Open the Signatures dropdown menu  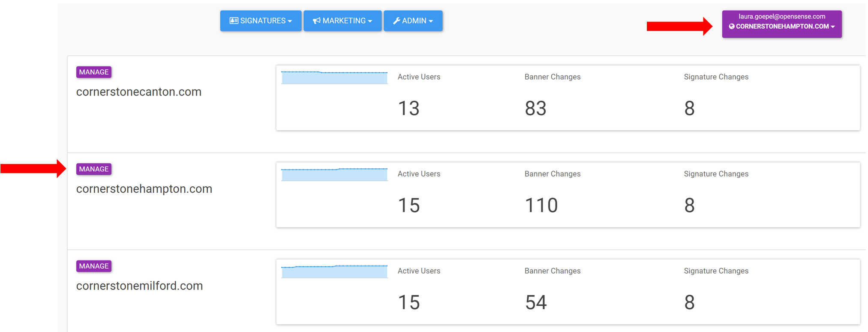pos(261,21)
